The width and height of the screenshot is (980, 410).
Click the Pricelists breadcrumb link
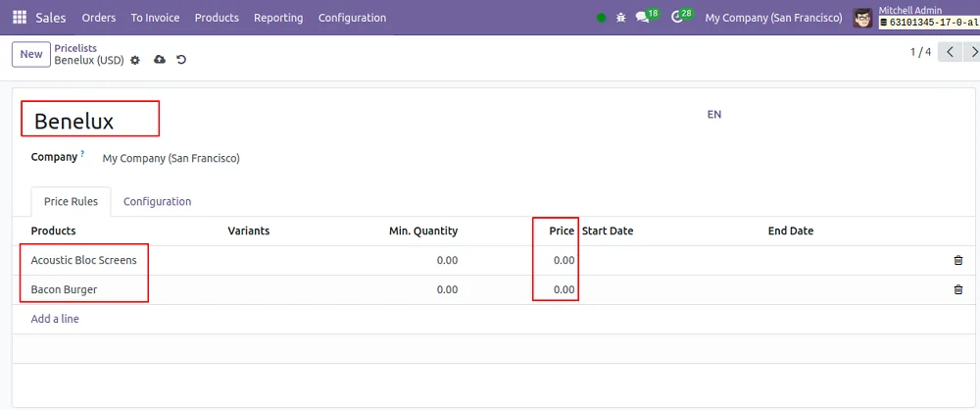tap(75, 48)
